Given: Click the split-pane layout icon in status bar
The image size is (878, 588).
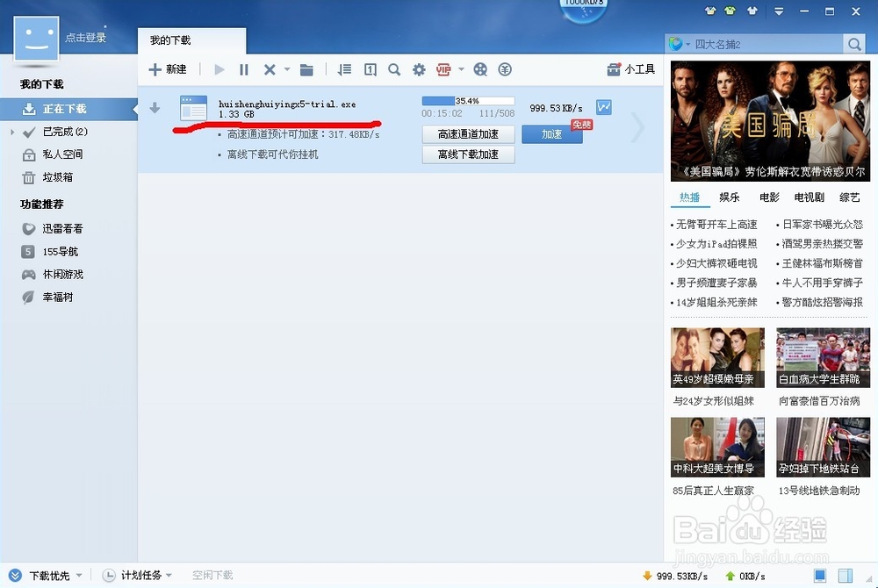Looking at the screenshot, I should [846, 576].
